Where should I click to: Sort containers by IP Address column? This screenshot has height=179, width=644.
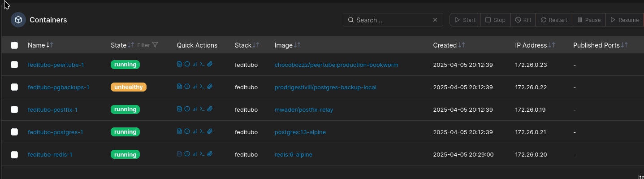click(x=535, y=45)
